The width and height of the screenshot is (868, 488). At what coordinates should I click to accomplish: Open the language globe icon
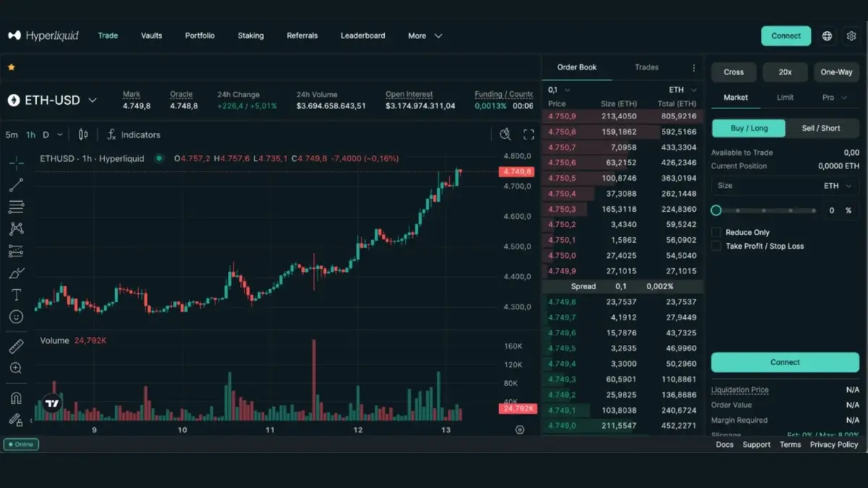[827, 36]
